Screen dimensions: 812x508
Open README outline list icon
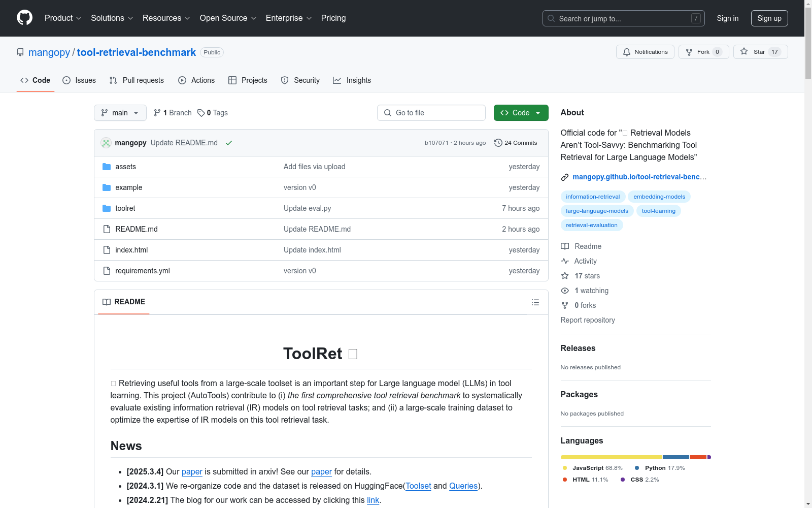tap(535, 302)
